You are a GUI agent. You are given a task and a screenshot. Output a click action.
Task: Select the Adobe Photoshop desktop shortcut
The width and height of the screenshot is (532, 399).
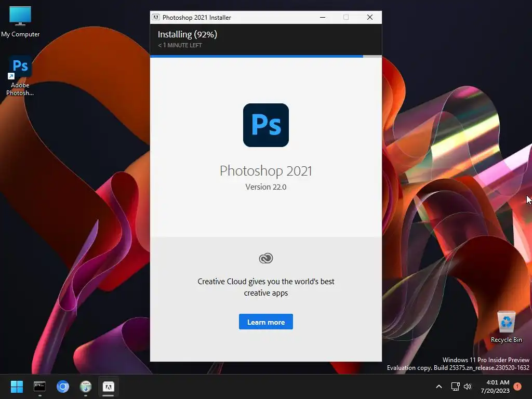(20, 76)
